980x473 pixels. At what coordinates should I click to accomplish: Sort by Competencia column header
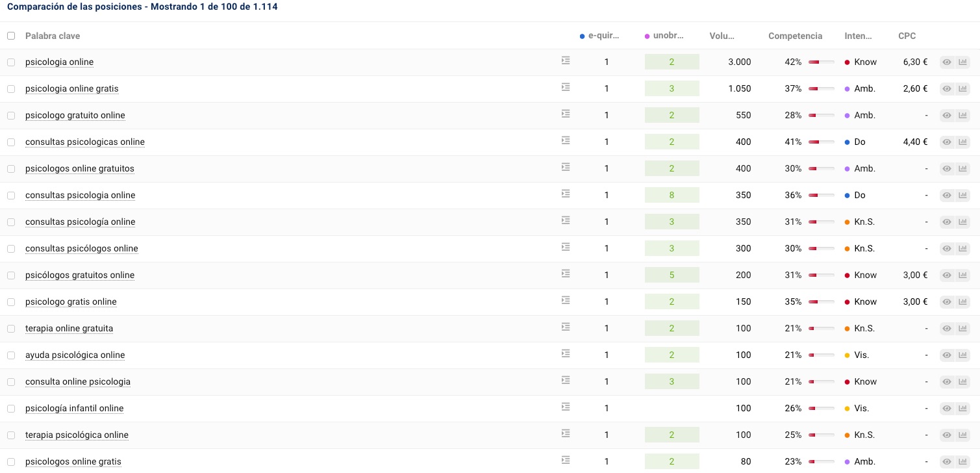795,36
